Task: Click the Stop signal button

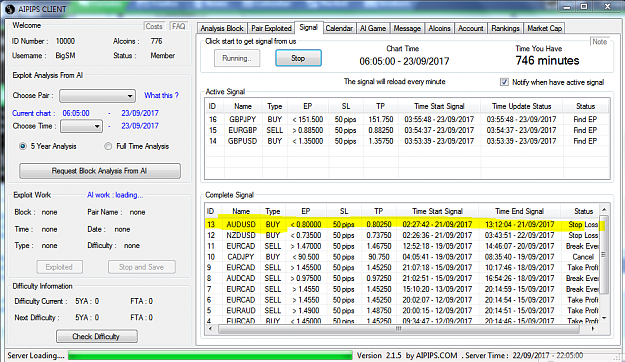Action: [x=298, y=58]
